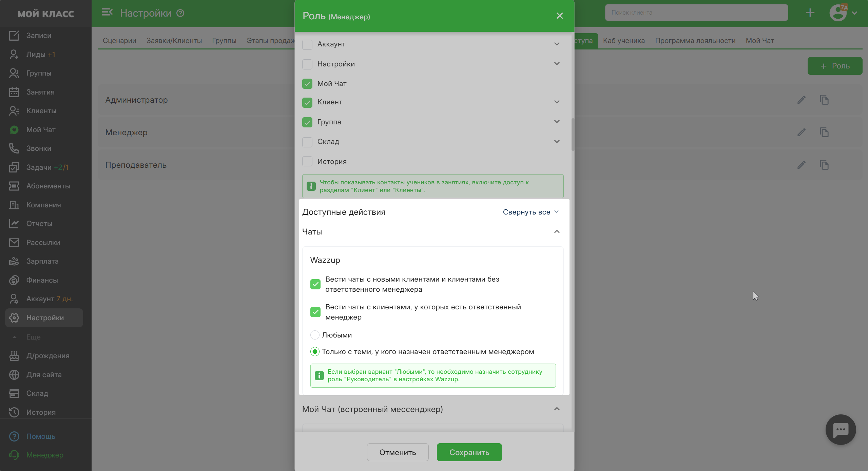Viewport: 868px width, 471px height.
Task: Open the Записи sidebar icon
Action: point(14,35)
